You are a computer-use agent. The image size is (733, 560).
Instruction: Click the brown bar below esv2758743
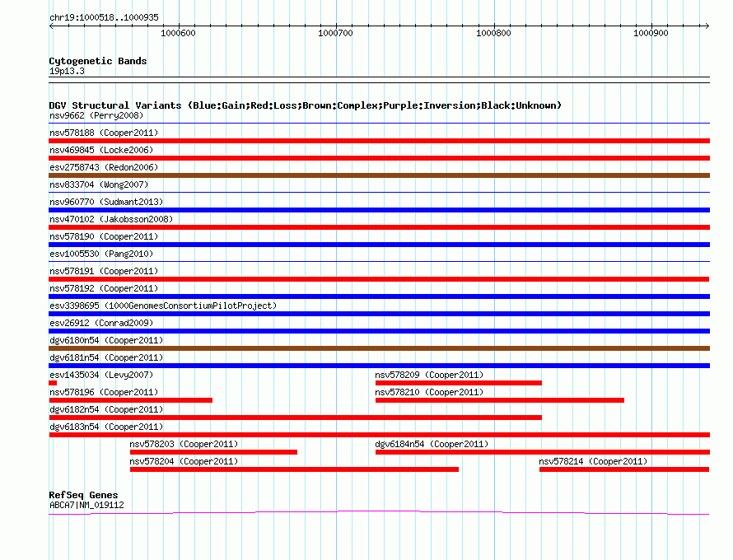(x=379, y=175)
